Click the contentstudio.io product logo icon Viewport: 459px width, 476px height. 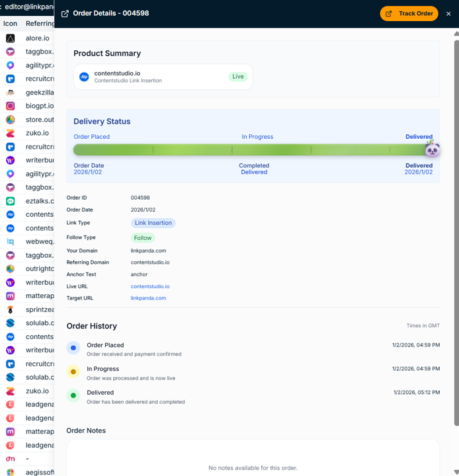coord(84,77)
